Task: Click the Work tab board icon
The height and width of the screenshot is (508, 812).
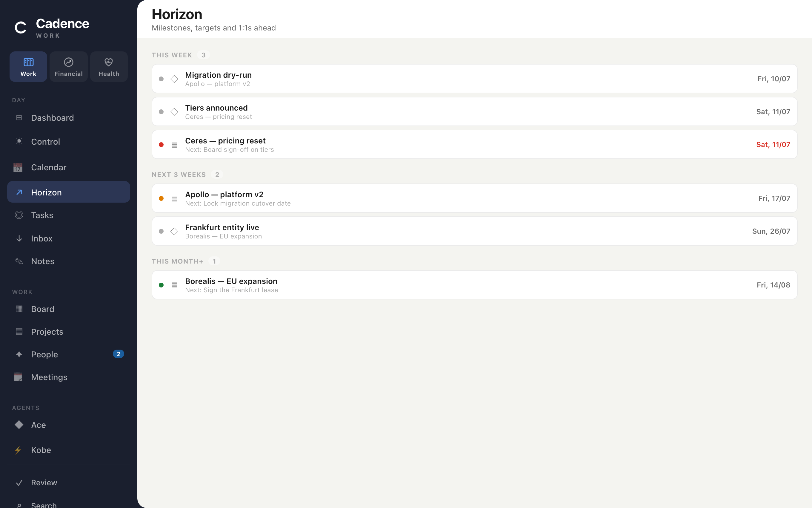Action: click(29, 62)
